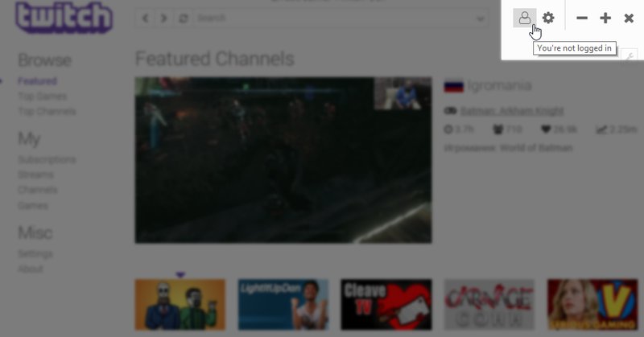
Task: Click the Igromania channel name
Action: click(499, 86)
